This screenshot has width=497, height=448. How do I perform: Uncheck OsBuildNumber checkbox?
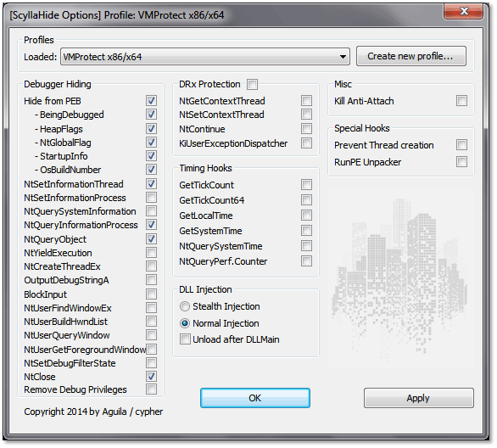click(151, 170)
